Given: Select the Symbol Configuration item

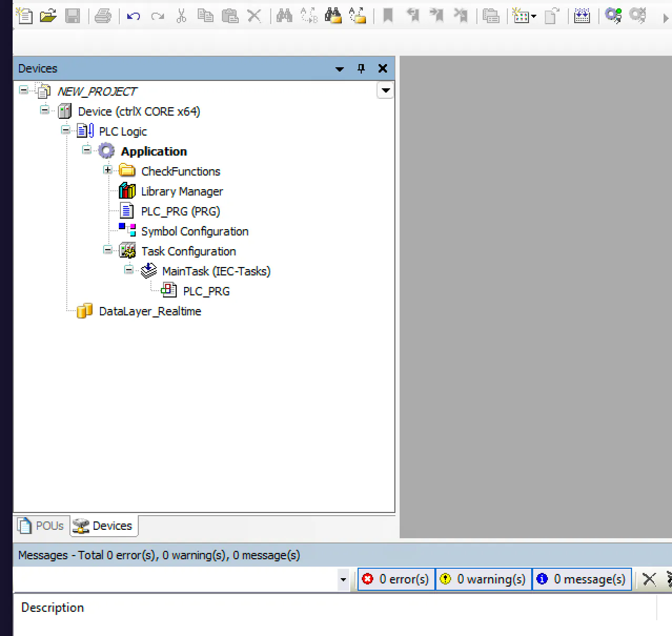Looking at the screenshot, I should 195,231.
